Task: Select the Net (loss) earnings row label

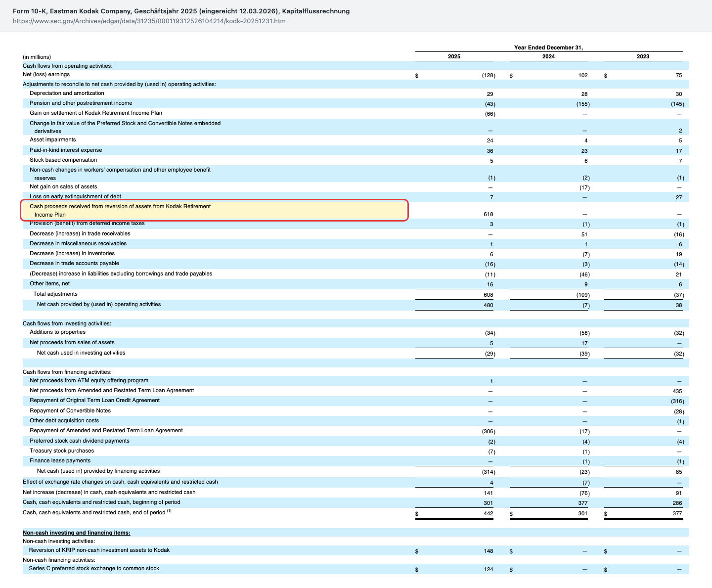Action: point(46,75)
